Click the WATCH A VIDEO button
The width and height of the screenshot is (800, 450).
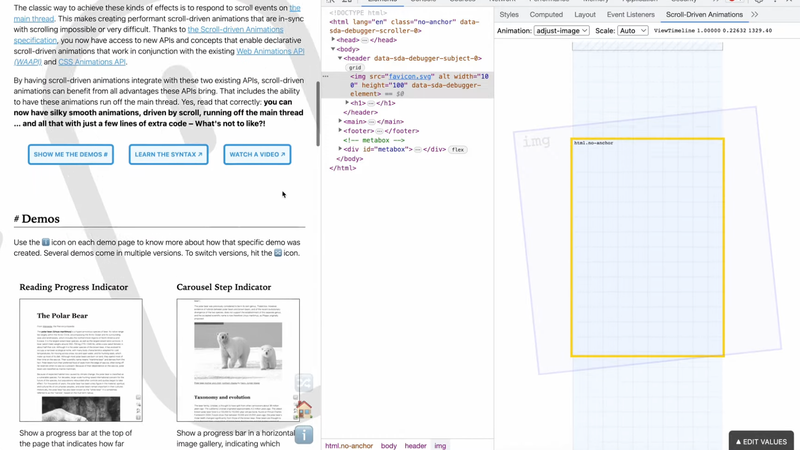(257, 155)
